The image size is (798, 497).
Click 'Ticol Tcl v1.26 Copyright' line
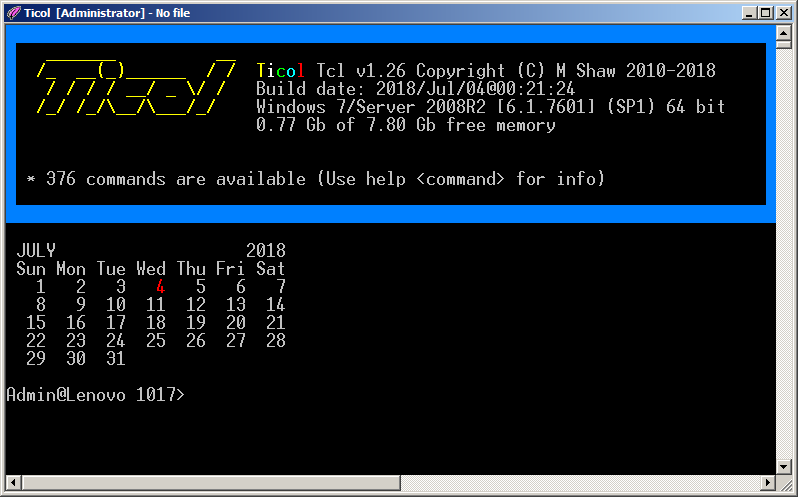pos(486,71)
